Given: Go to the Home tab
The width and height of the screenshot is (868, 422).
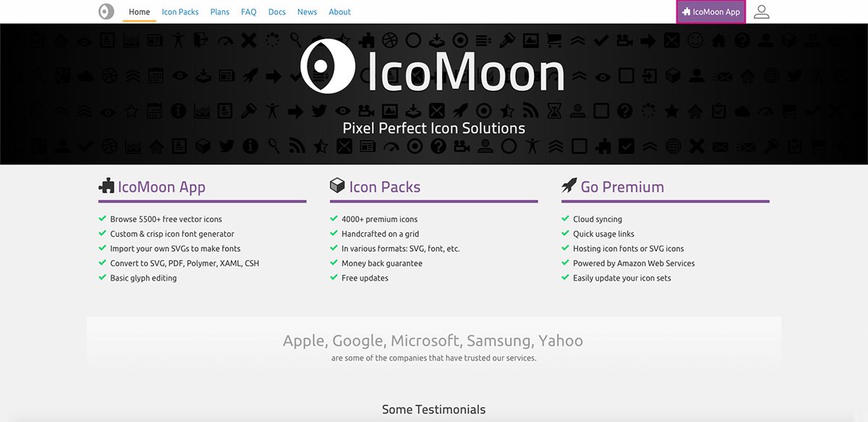Looking at the screenshot, I should [x=140, y=12].
